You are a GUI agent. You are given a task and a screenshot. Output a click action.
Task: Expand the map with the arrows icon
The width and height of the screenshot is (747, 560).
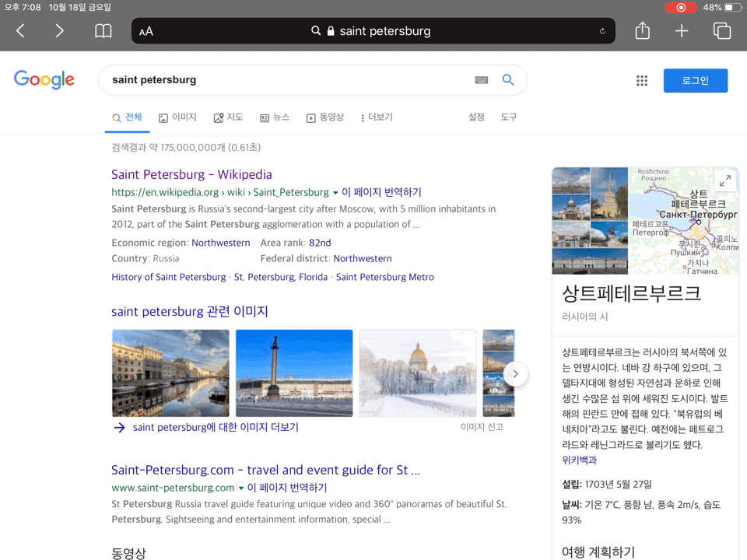(725, 181)
